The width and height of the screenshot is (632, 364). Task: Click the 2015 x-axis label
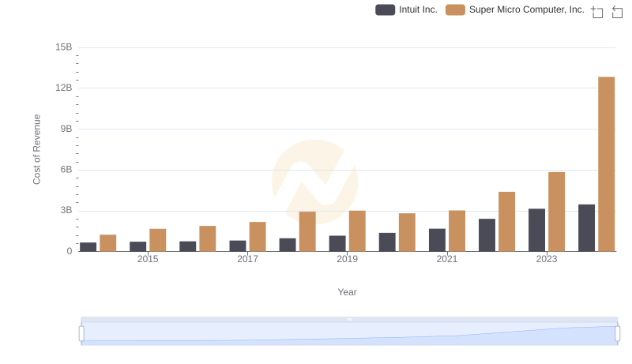pos(148,259)
